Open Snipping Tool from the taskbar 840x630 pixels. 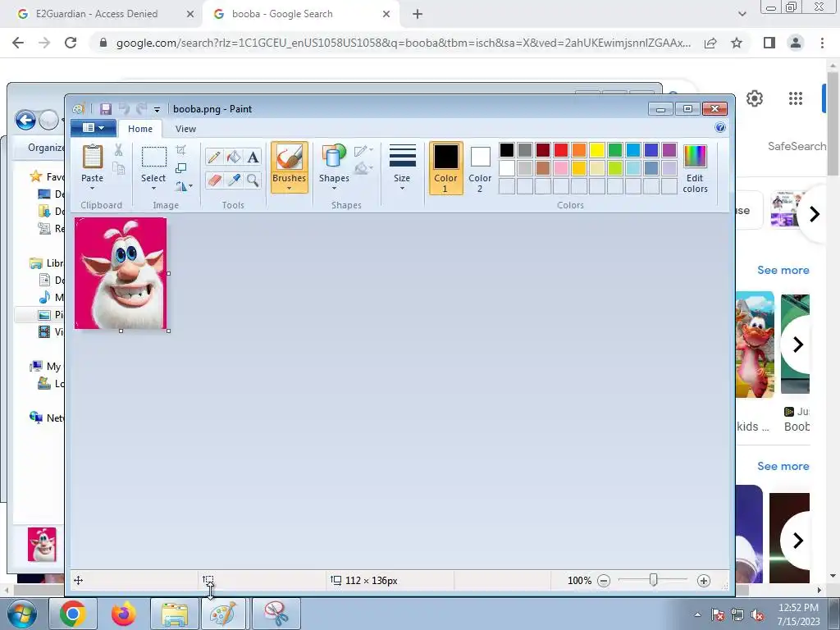(x=276, y=614)
